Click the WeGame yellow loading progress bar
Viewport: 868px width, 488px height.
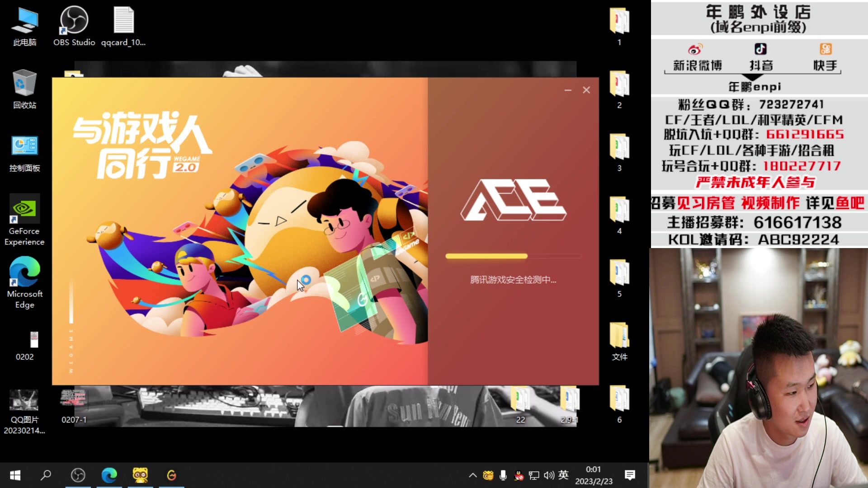pyautogui.click(x=514, y=256)
